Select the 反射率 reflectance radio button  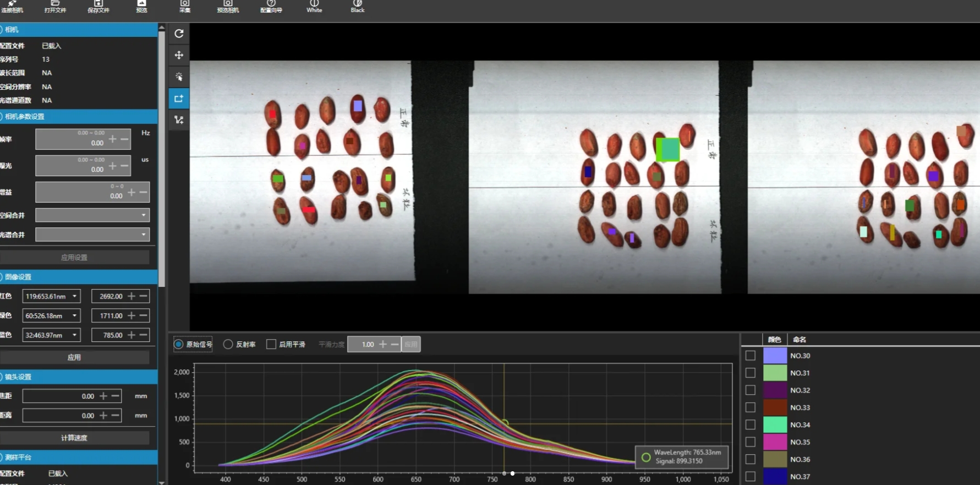click(228, 344)
